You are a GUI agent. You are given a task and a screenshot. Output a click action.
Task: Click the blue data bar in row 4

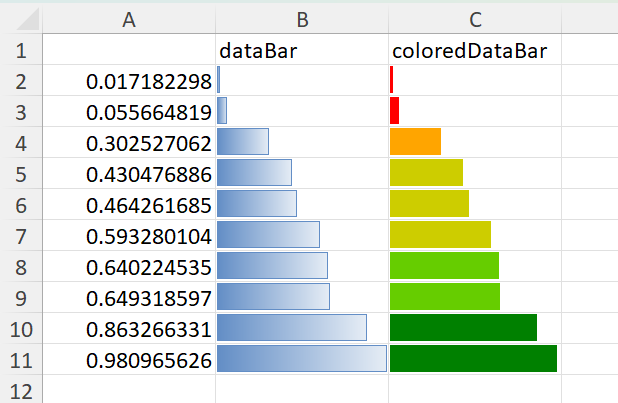coord(243,142)
